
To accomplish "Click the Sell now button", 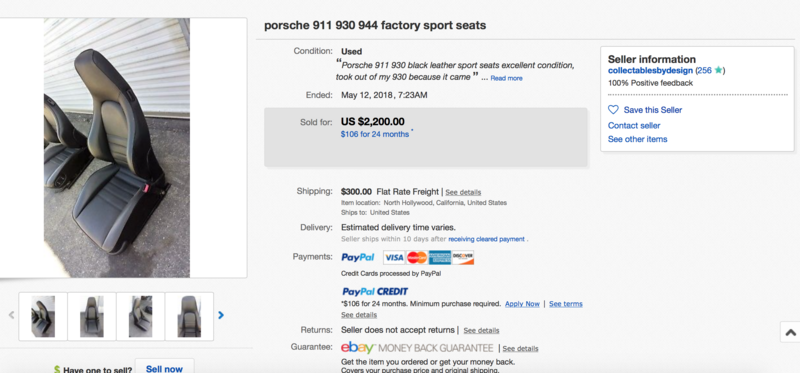I will coord(164,367).
